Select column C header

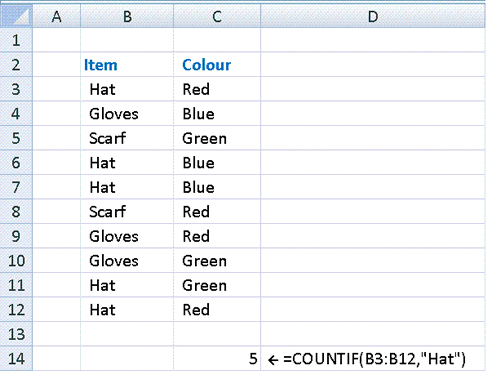coord(217,16)
